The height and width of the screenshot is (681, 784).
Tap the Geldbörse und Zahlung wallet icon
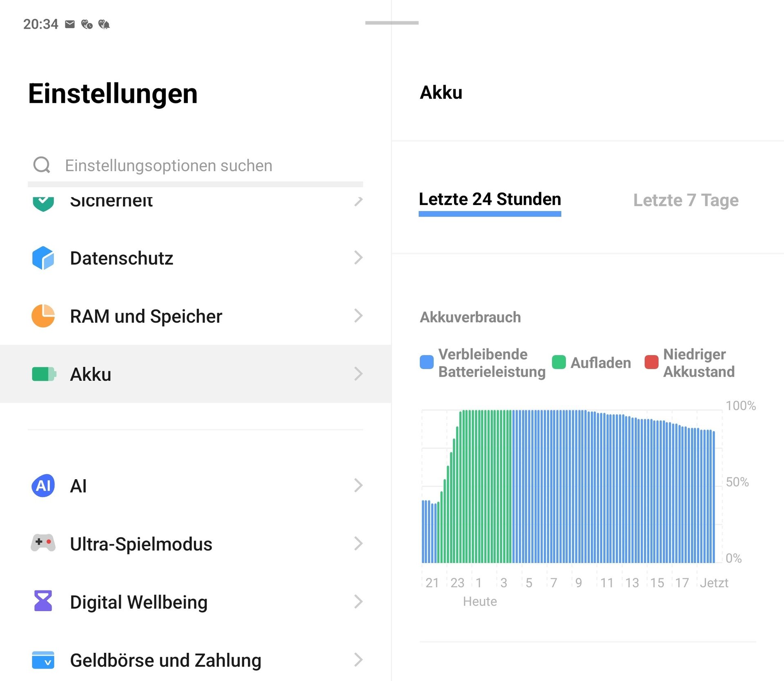click(43, 660)
